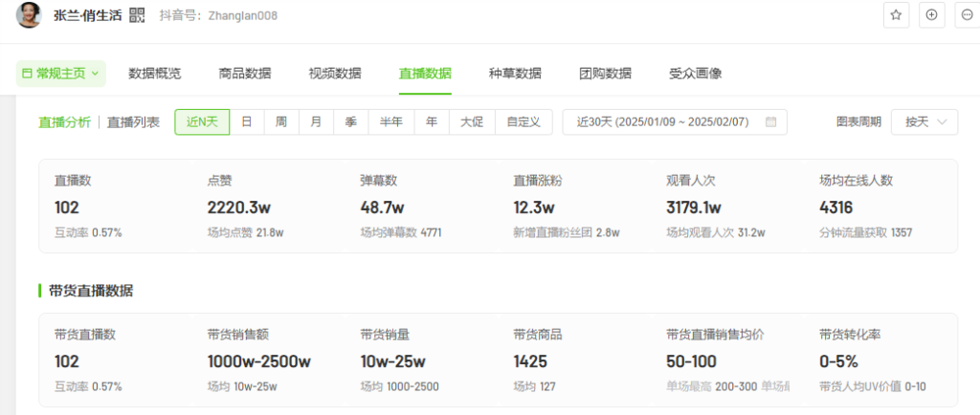Switch to the 直播列表 view

point(133,122)
